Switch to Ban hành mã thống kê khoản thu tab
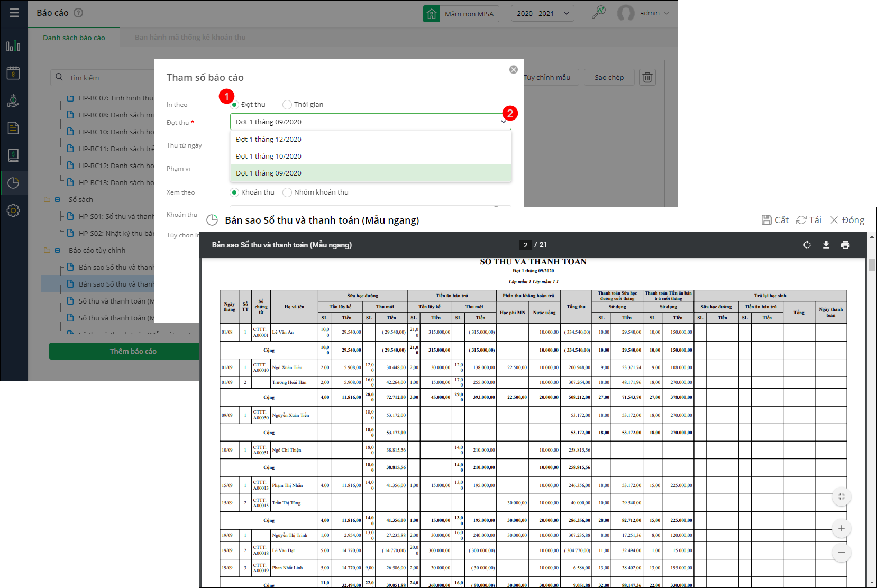 [190, 38]
